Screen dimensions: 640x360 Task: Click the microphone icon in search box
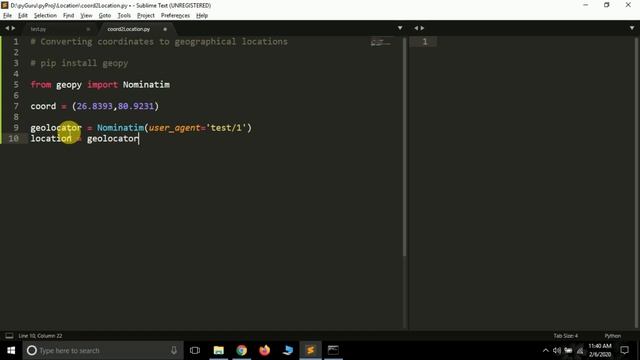click(x=174, y=350)
